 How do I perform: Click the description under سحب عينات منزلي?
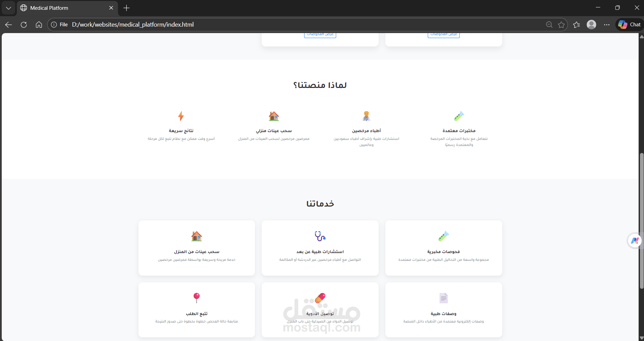(274, 139)
